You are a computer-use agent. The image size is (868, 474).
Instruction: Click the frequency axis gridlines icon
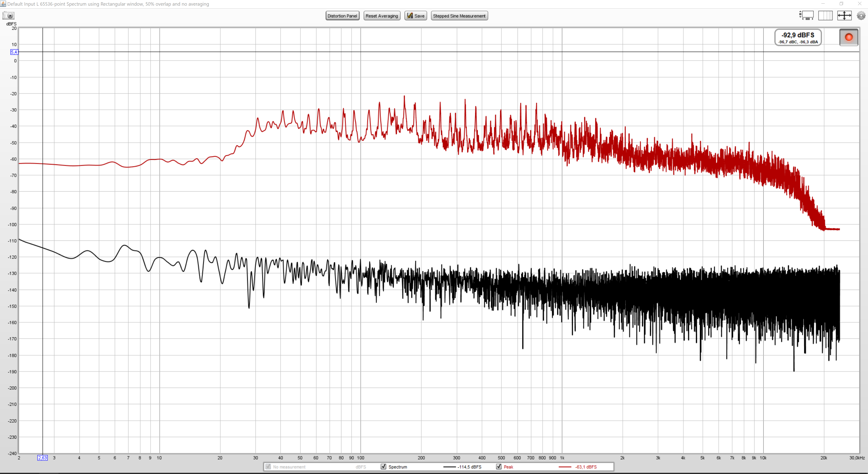coord(825,15)
